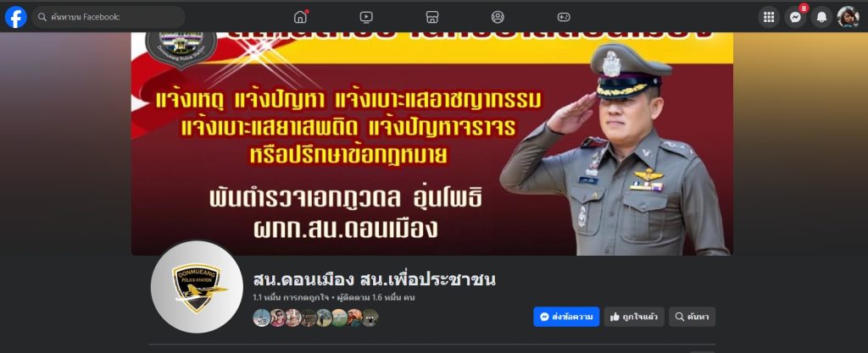Click the Facebook search field
868x353 pixels.
click(x=108, y=17)
